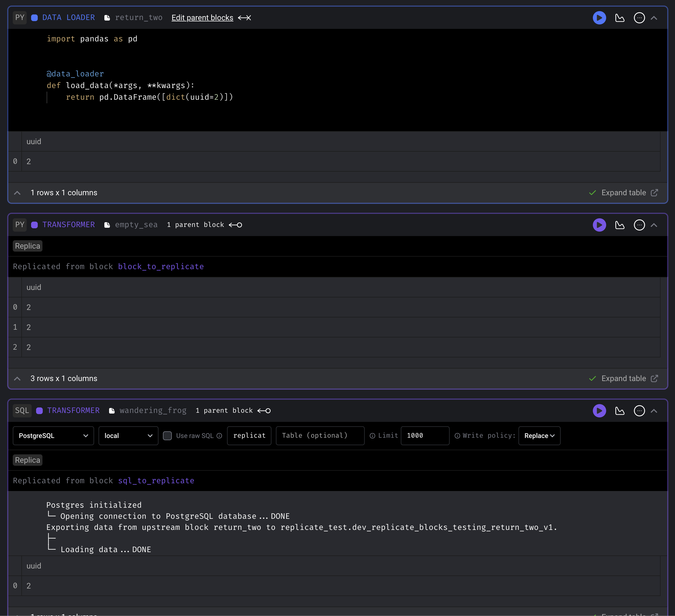Click PY language badge on return_two
This screenshot has height=616, width=675.
[x=20, y=18]
